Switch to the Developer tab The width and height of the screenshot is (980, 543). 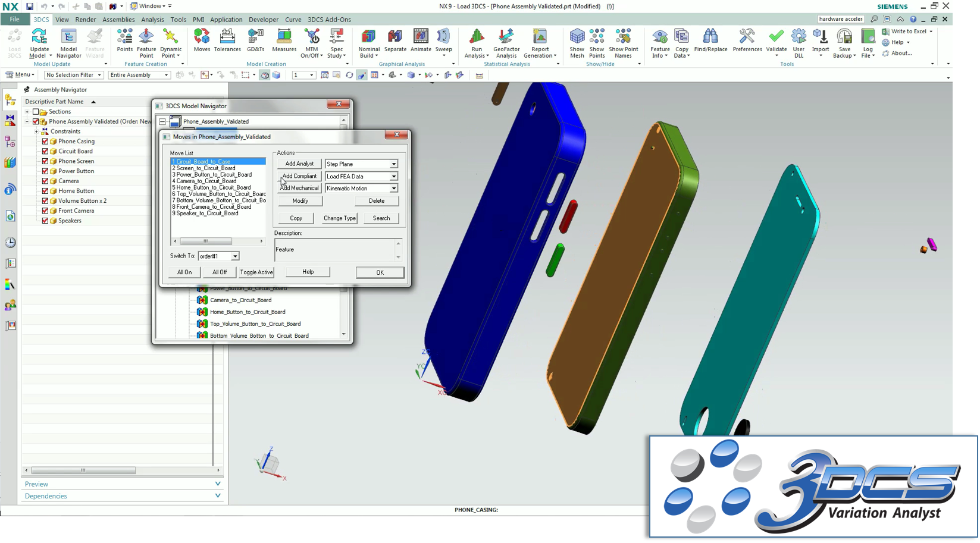click(264, 20)
